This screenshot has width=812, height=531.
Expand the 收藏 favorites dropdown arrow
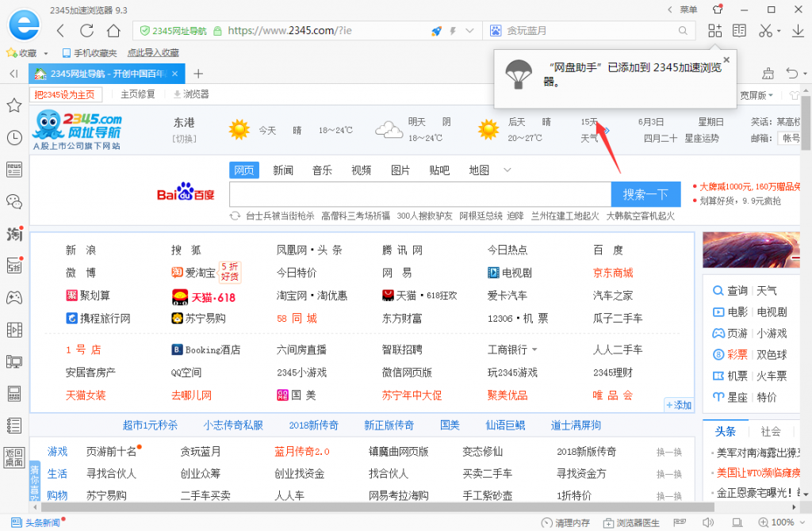click(46, 53)
